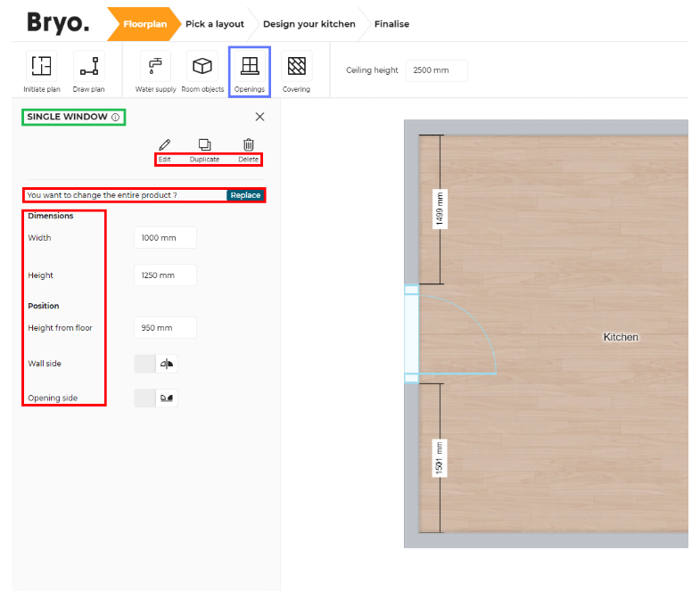
Task: Select the Openings tool
Action: (250, 67)
